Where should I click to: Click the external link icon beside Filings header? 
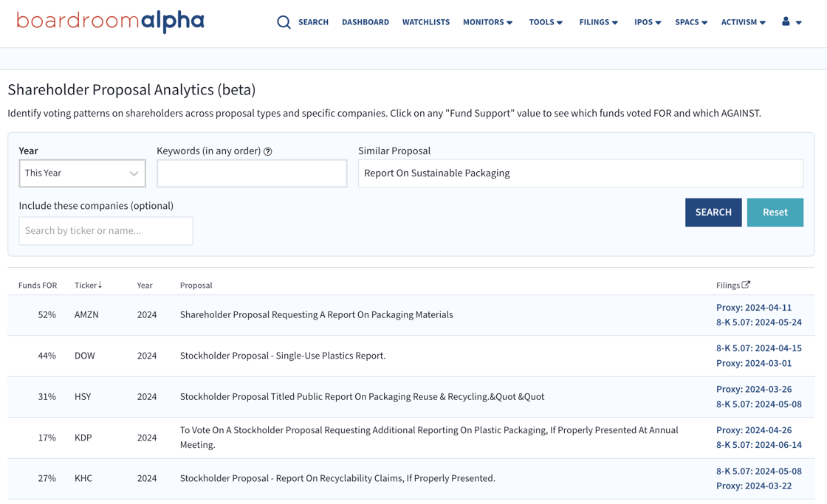point(747,284)
